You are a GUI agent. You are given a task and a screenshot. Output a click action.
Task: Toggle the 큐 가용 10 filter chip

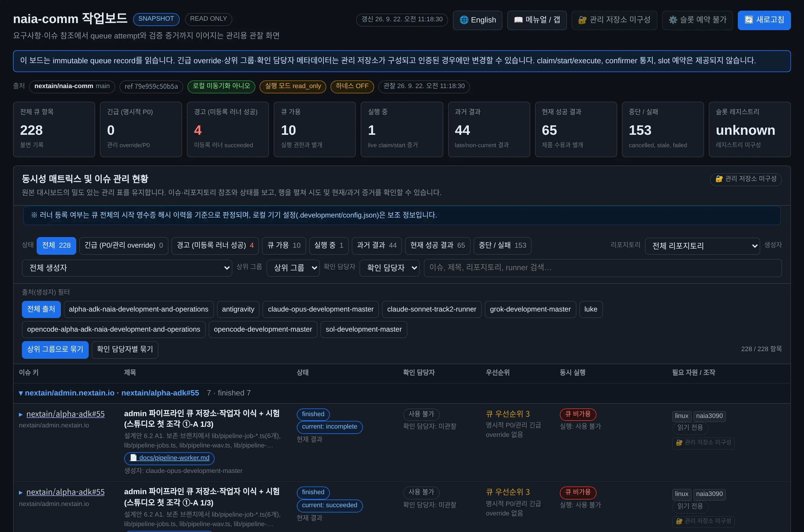pos(284,245)
